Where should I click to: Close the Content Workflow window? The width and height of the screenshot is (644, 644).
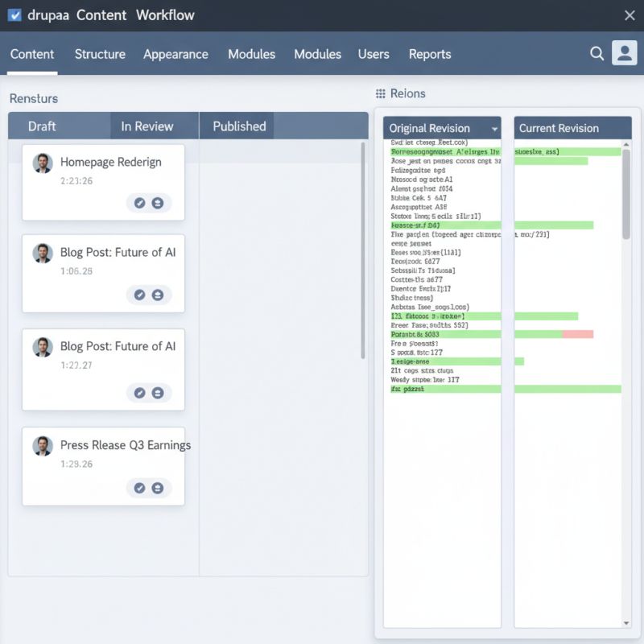630,15
